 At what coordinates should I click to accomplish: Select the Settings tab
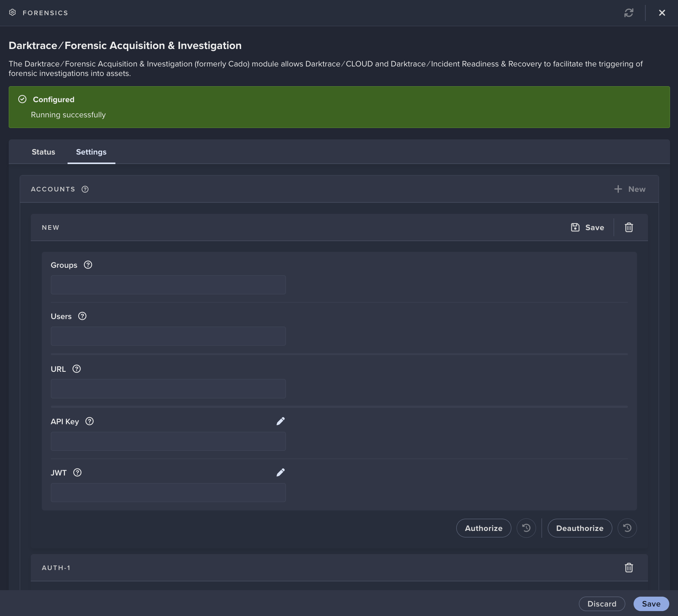pyautogui.click(x=91, y=152)
